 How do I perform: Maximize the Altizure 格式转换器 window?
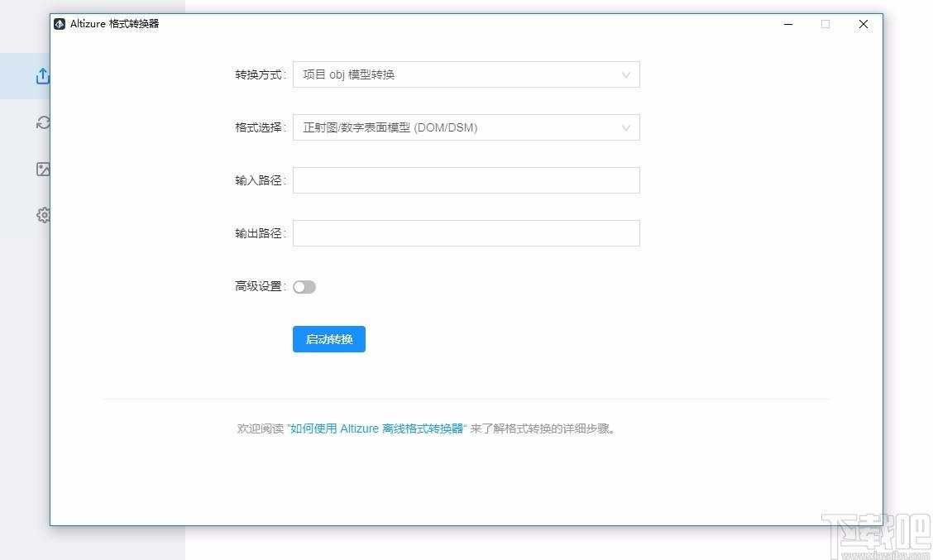pos(825,24)
